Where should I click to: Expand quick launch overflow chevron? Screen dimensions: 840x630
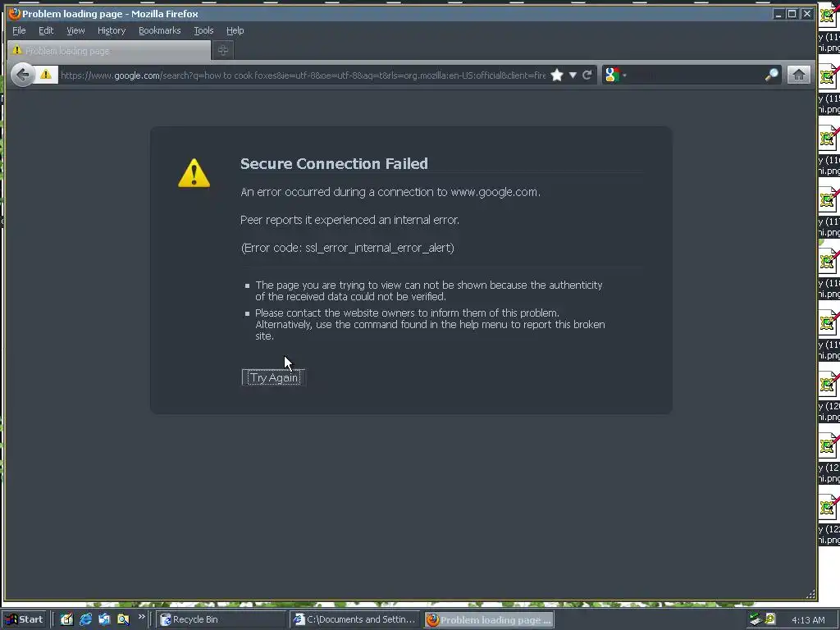141,617
